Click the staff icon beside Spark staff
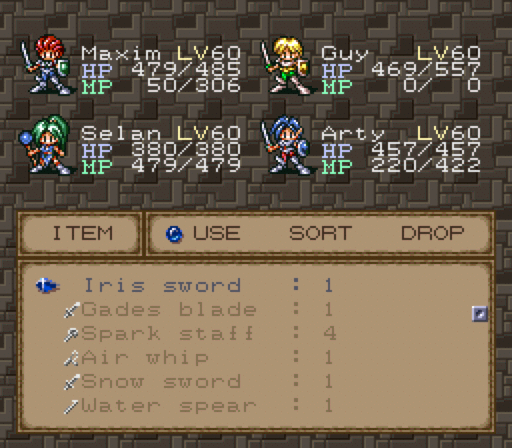 72,334
